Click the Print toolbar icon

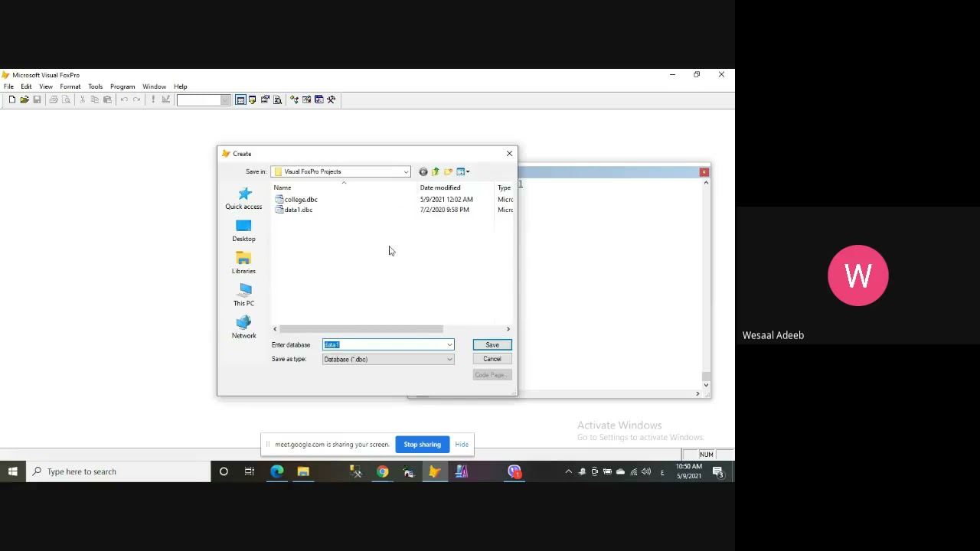click(54, 99)
